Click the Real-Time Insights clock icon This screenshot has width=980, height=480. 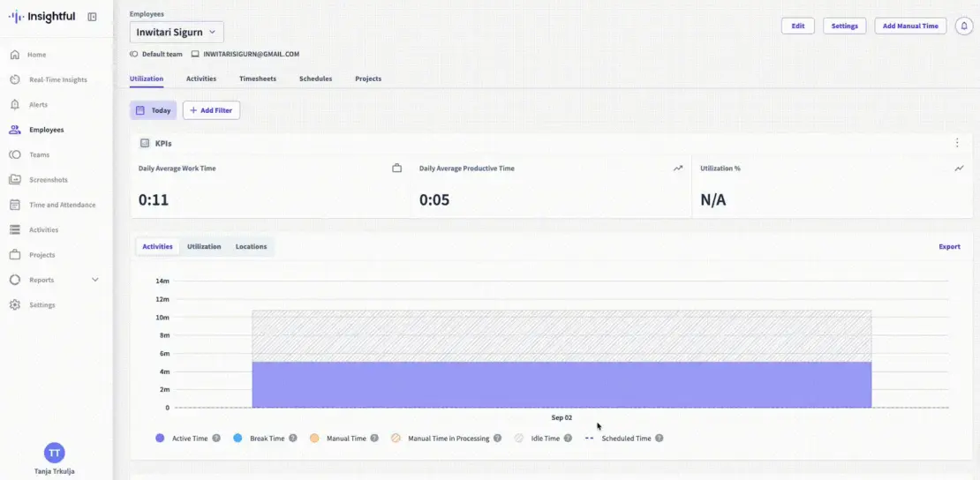(x=15, y=80)
